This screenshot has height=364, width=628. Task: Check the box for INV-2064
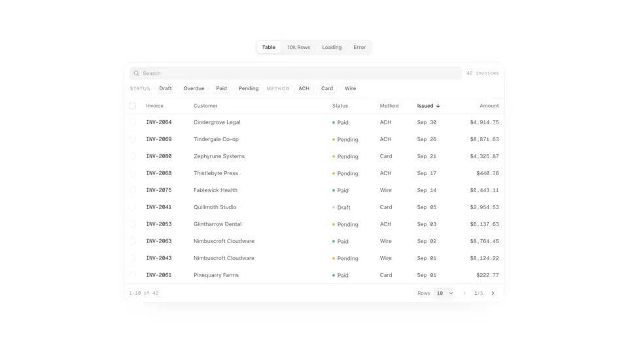tap(133, 122)
